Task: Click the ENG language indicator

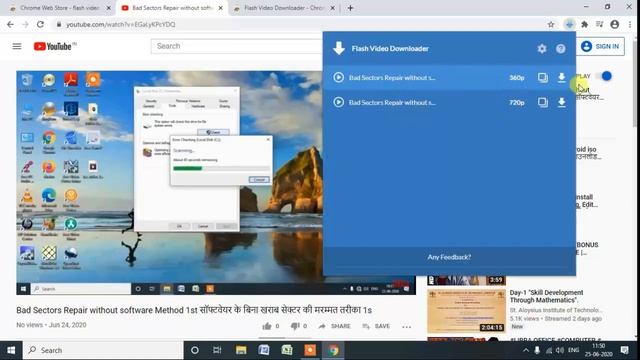Action: coord(573,350)
